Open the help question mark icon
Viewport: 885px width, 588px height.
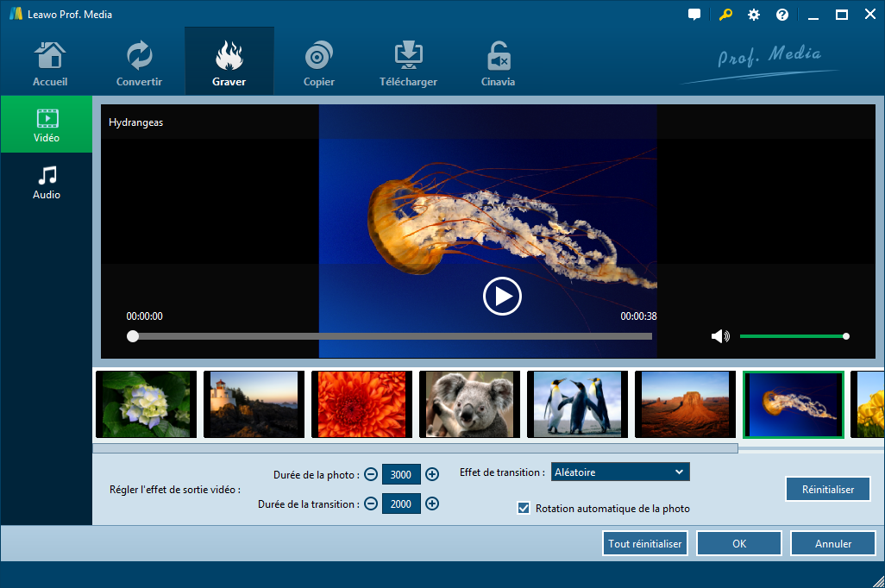coord(782,15)
